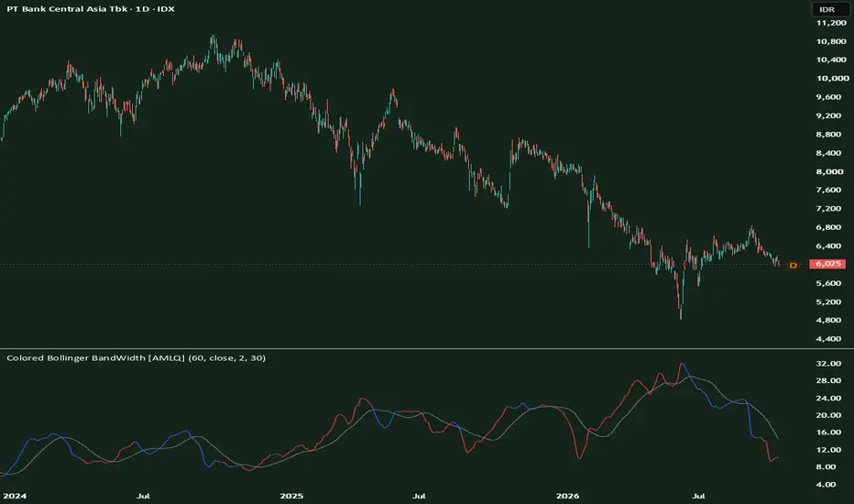The image size is (854, 504).
Task: Click the Colored Bollinger BandWidth indicator title
Action: [x=137, y=358]
